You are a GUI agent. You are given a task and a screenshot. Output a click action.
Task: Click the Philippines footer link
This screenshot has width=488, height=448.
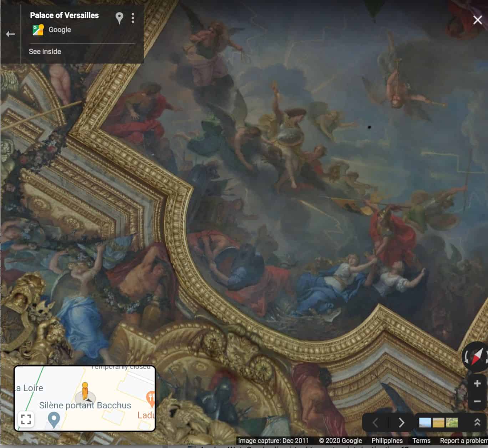point(387,441)
